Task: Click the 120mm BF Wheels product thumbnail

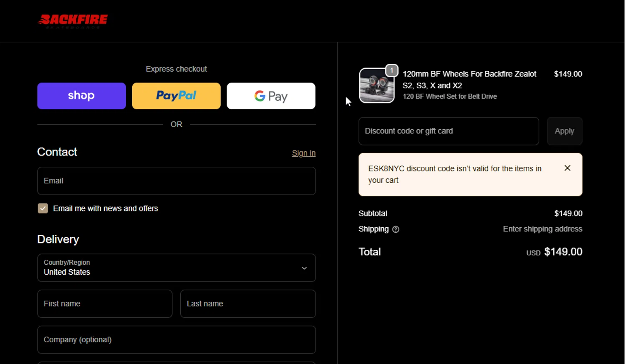Action: point(376,85)
